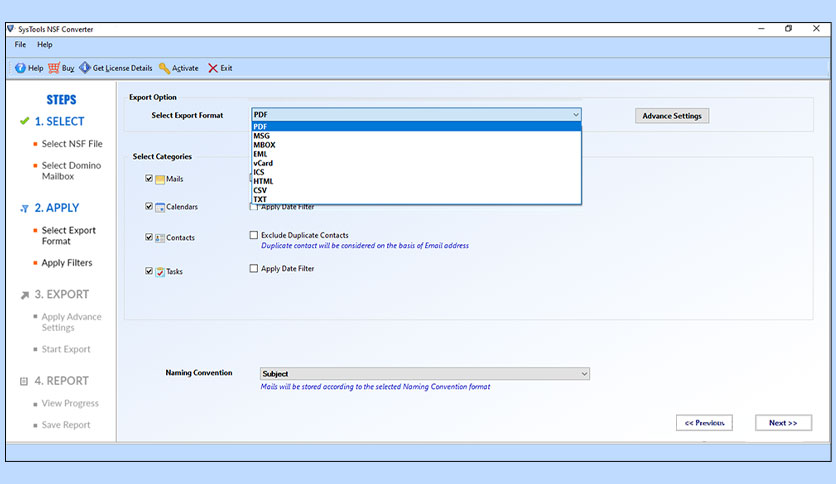The width and height of the screenshot is (836, 484).
Task: Click Apply Advance Settings step
Action: tap(71, 322)
